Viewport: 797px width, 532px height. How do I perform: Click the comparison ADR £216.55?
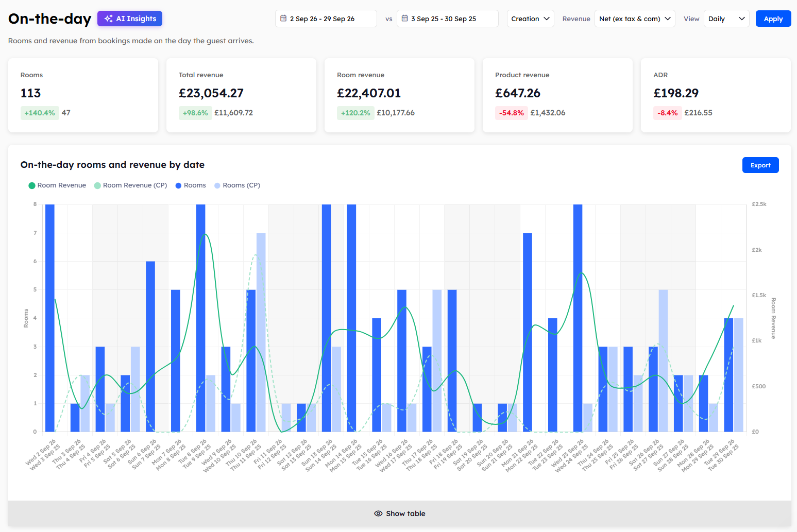pos(699,113)
